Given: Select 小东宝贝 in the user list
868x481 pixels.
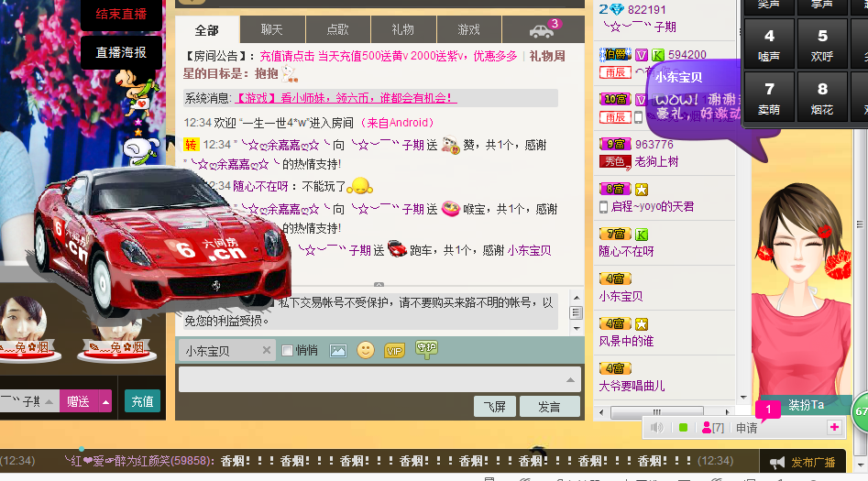Looking at the screenshot, I should click(621, 296).
